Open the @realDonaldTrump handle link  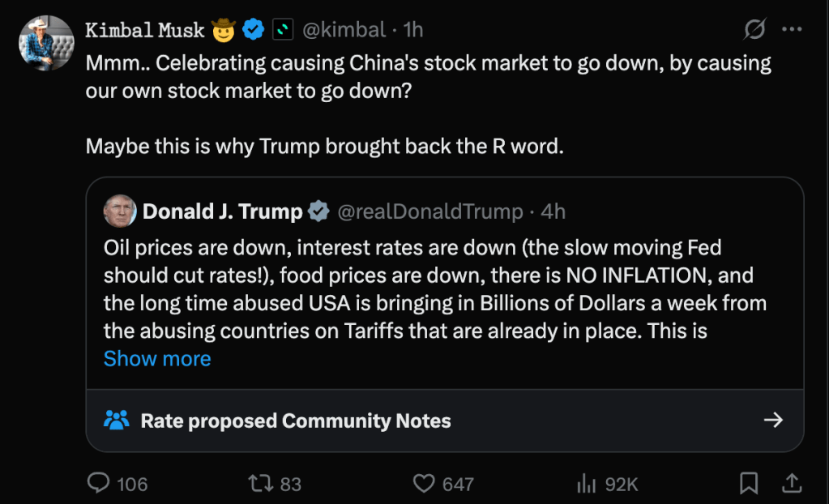pos(429,212)
